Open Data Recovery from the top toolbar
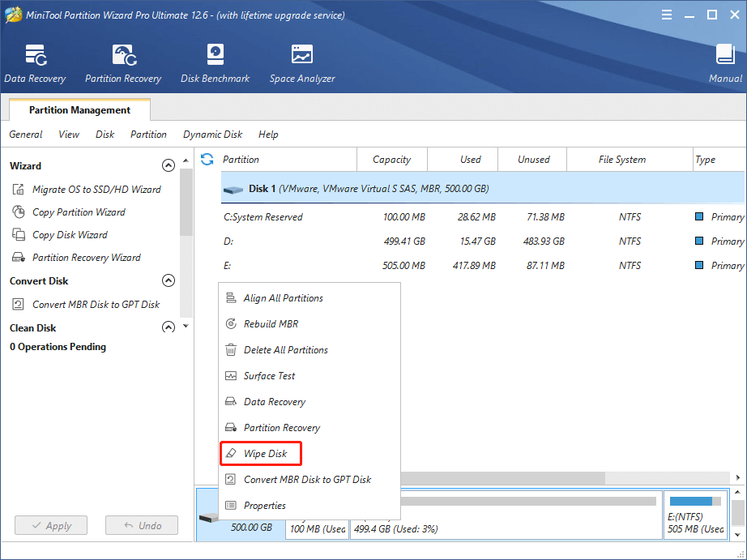This screenshot has height=560, width=747. [35, 64]
